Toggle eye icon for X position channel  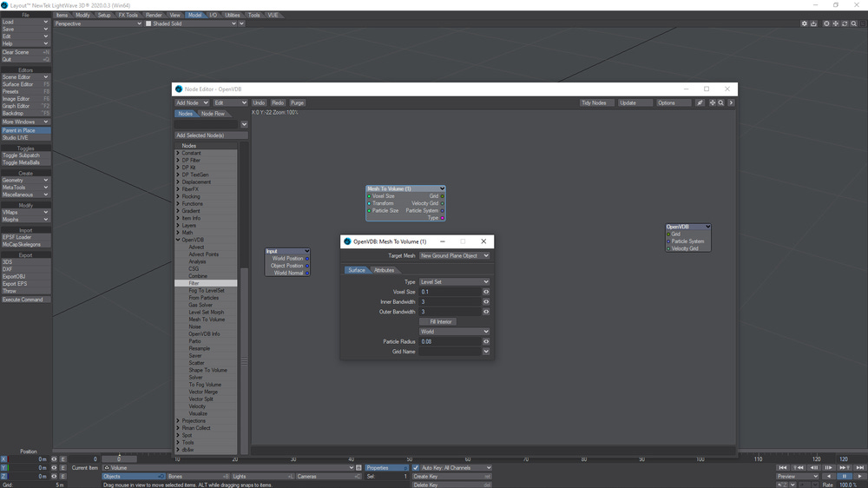(x=54, y=459)
